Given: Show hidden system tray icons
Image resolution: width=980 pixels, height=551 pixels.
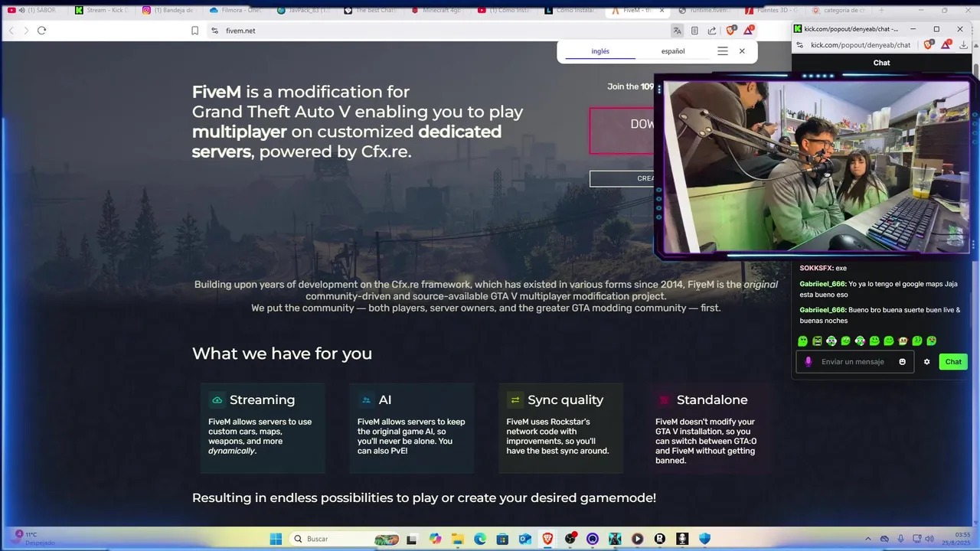Looking at the screenshot, I should click(867, 539).
